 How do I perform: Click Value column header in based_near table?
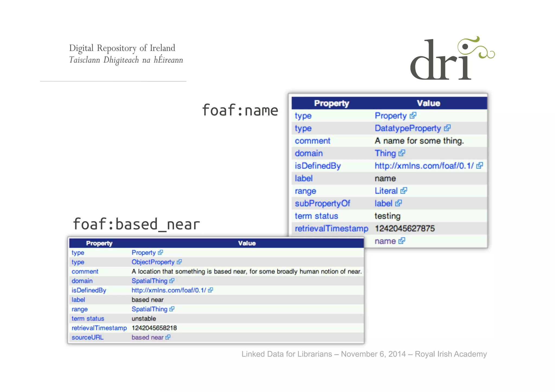pyautogui.click(x=247, y=243)
